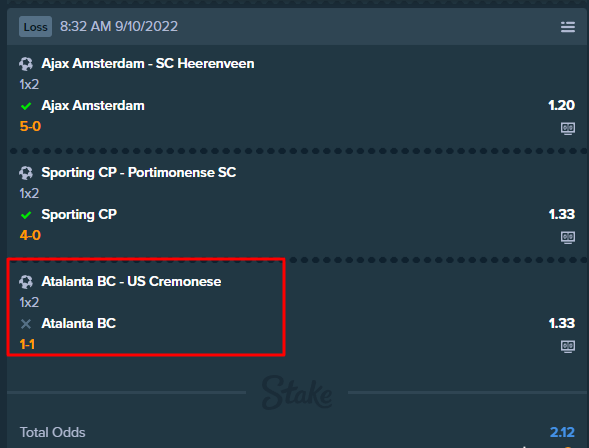Click the Total Odds value 2.12
This screenshot has width=589, height=448.
(562, 432)
